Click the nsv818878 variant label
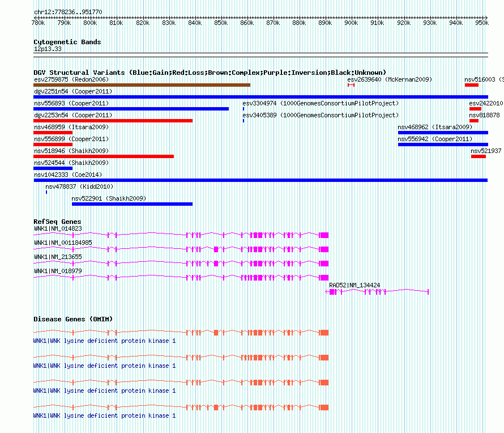 point(484,115)
